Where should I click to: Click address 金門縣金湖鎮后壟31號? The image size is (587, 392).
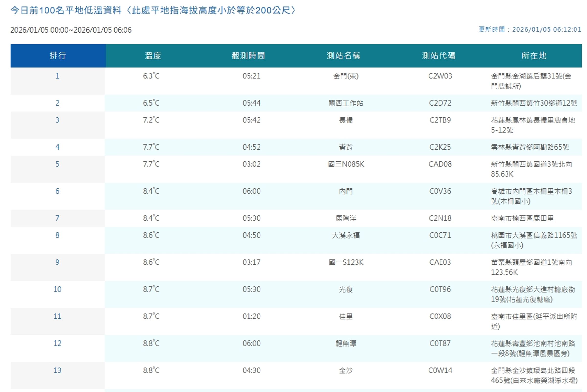pyautogui.click(x=531, y=81)
